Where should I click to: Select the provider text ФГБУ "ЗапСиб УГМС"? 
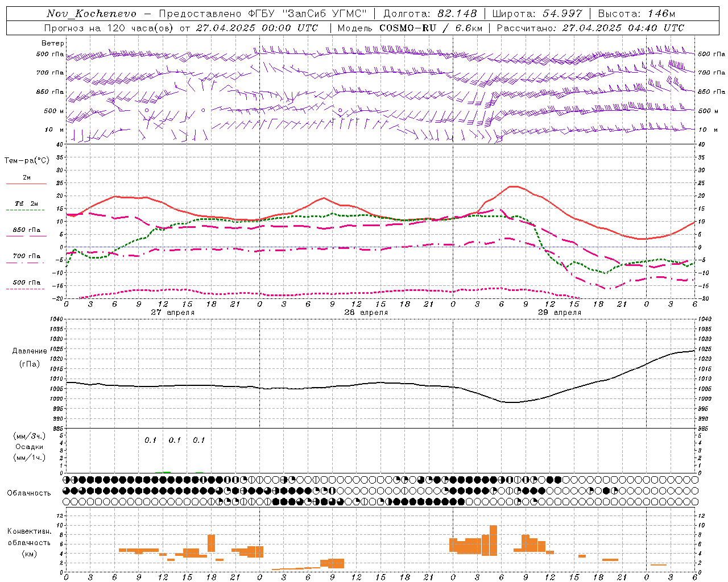(x=308, y=14)
